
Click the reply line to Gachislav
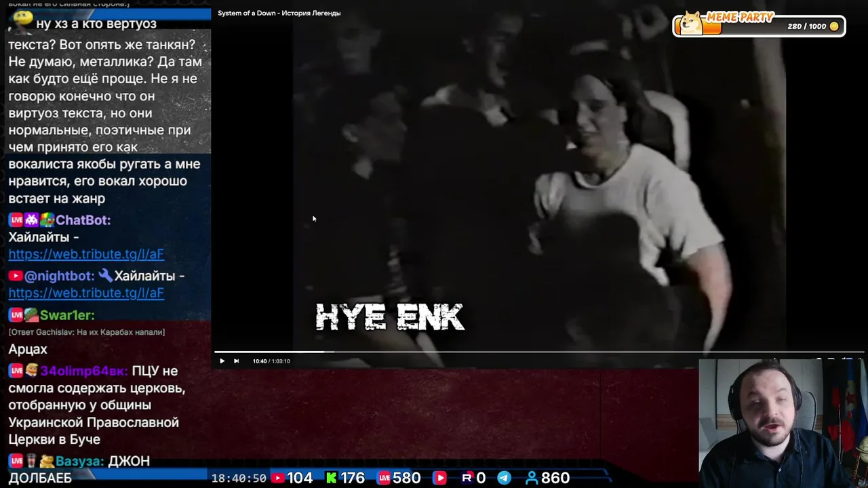(x=87, y=332)
